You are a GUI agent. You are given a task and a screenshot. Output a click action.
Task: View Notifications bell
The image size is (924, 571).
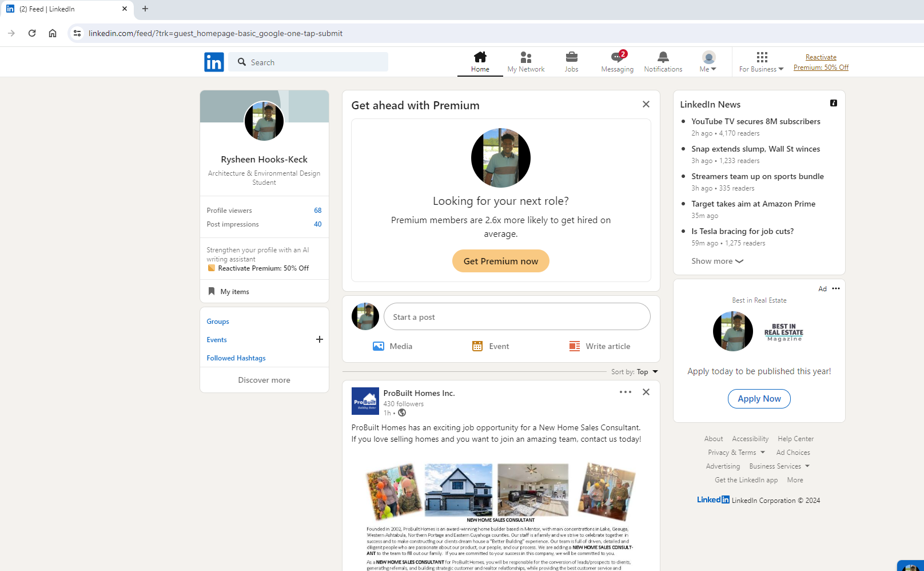point(663,62)
